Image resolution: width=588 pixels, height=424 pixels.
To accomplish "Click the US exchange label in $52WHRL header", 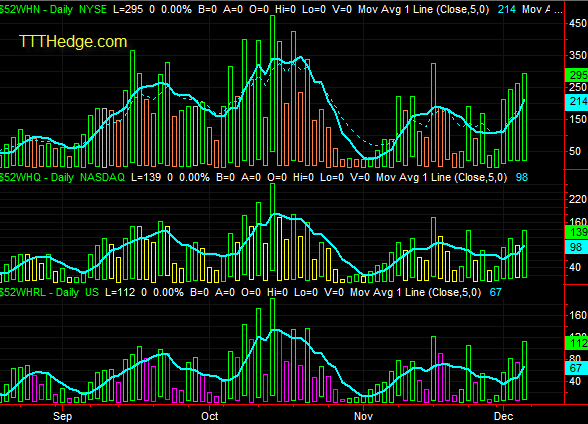I will 92,292.
